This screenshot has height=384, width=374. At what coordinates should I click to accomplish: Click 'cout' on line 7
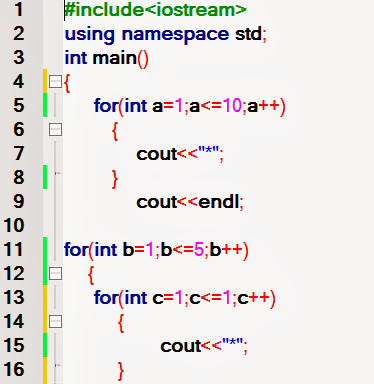pos(156,154)
